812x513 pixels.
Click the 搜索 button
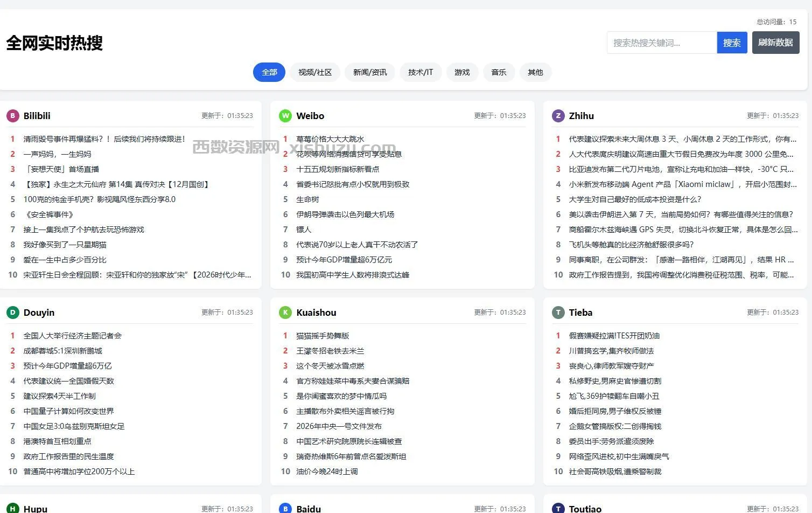point(732,43)
